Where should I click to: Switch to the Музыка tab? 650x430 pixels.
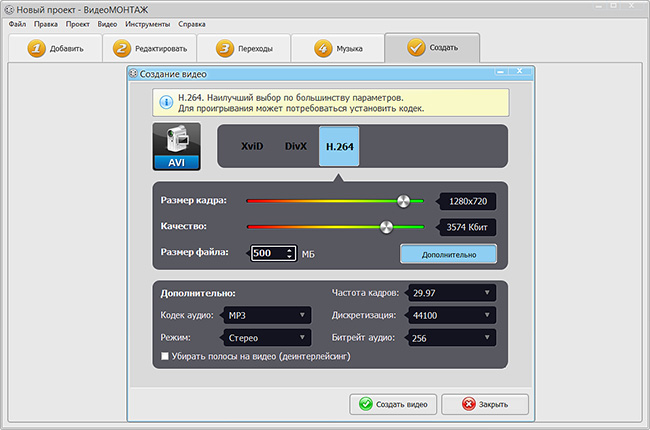(x=338, y=49)
